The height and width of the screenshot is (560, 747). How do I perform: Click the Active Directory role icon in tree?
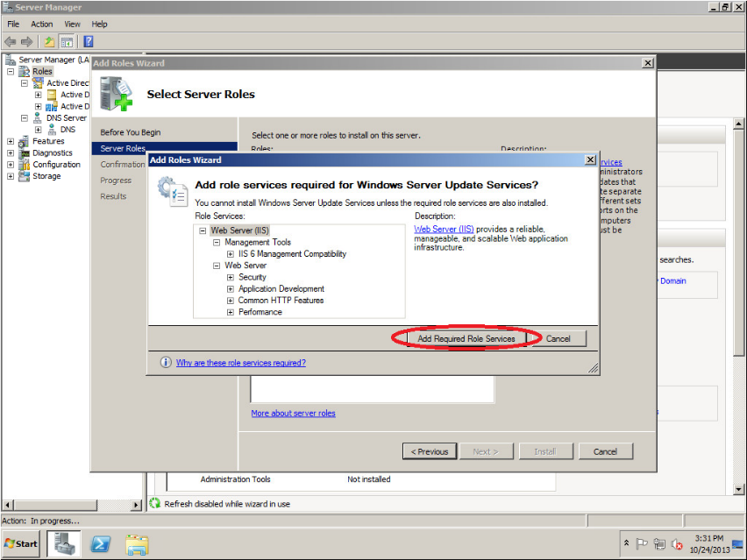[x=38, y=83]
